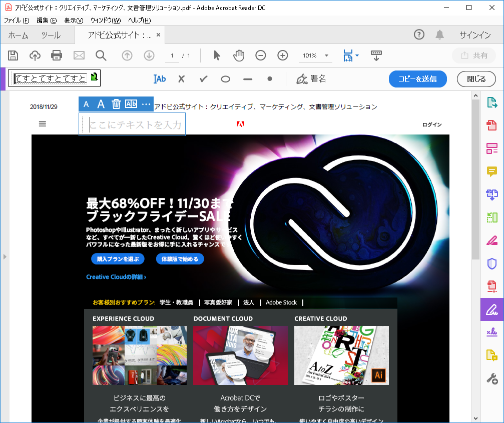The image size is (504, 423).
Task: Click the hamburger menu icon in page
Action: pyautogui.click(x=43, y=124)
